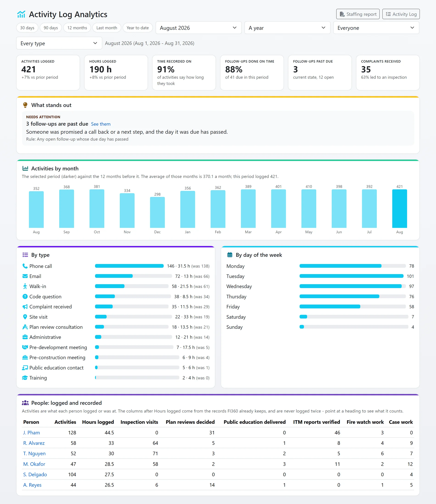Click the Administrative briefcase icon
The width and height of the screenshot is (436, 504).
25,337
